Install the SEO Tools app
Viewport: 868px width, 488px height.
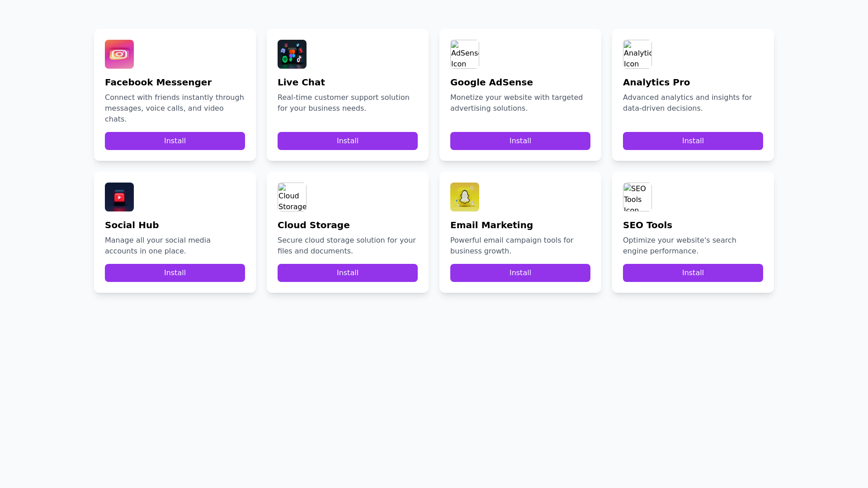693,272
